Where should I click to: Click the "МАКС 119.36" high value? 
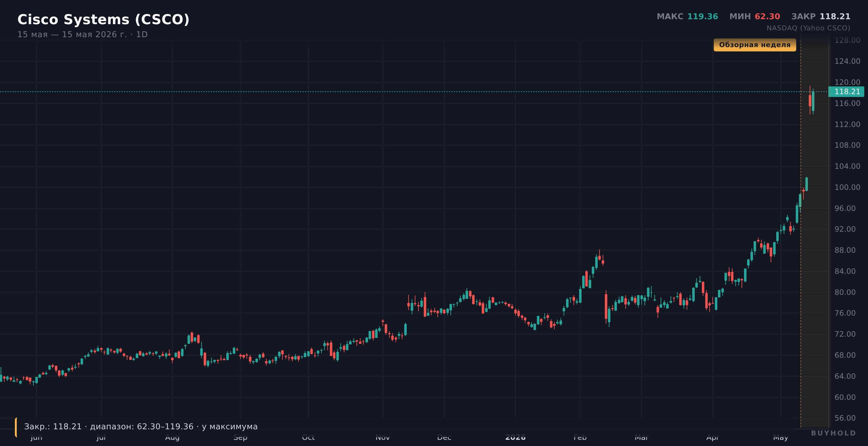pyautogui.click(x=687, y=16)
